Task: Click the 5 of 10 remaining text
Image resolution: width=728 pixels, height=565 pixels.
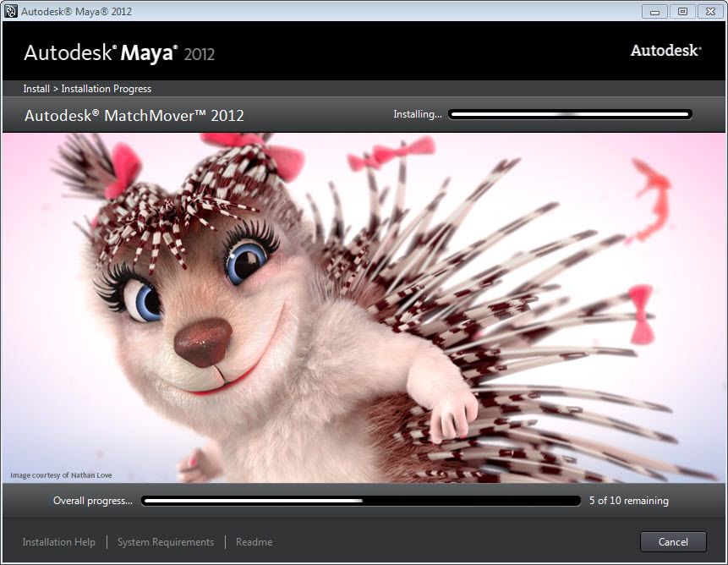Action: (x=628, y=501)
